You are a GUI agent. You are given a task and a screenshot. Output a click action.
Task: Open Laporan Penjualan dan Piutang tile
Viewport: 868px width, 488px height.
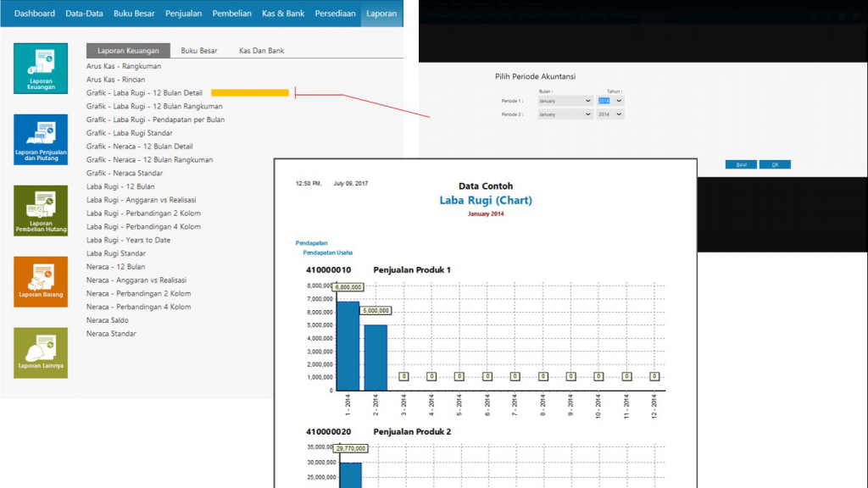pyautogui.click(x=41, y=140)
